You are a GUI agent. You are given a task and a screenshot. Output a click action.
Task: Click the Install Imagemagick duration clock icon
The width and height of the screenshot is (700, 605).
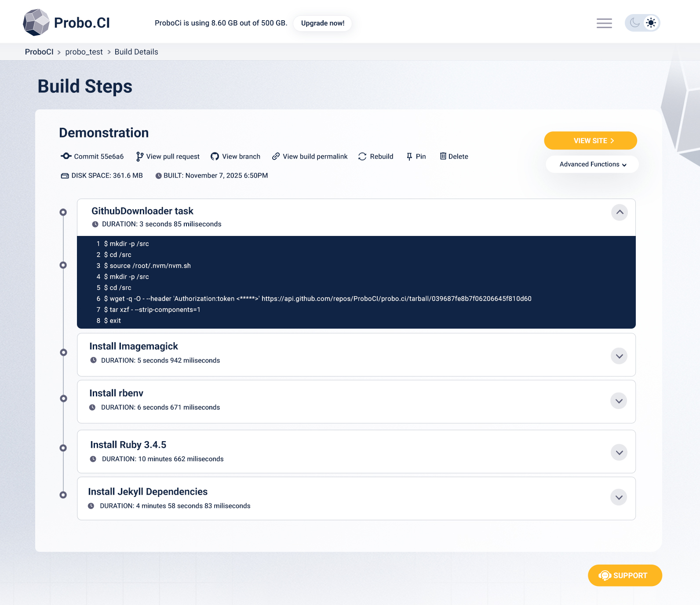[93, 360]
